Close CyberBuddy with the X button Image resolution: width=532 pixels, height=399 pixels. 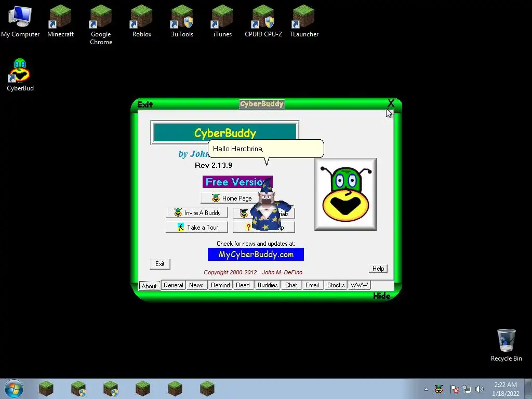[x=391, y=103]
